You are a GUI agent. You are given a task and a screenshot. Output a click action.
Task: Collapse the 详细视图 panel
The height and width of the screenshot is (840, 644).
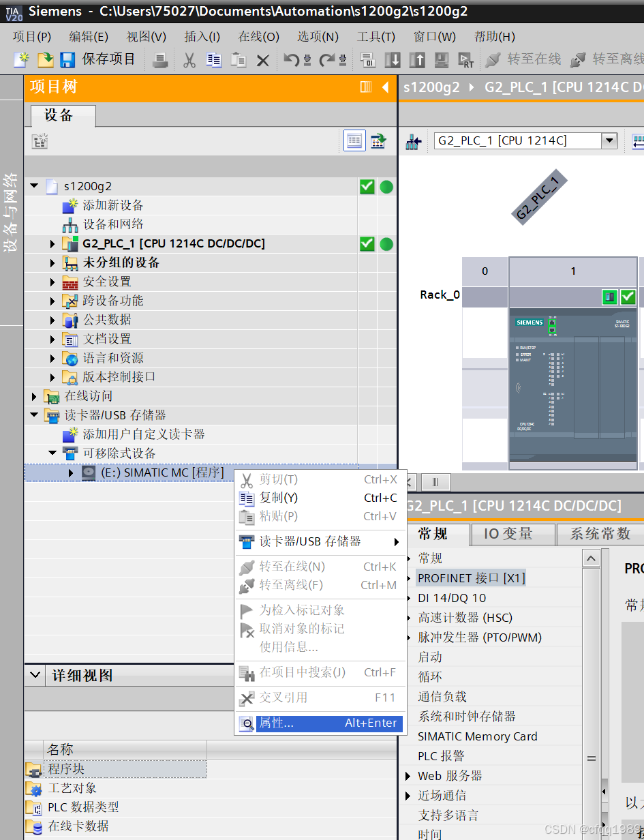[35, 676]
